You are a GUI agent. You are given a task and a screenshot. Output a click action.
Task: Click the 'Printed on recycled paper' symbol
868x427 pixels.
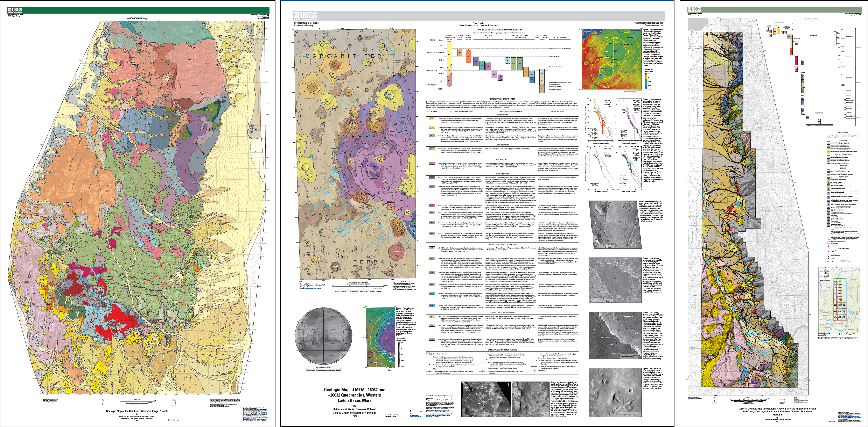(411, 411)
